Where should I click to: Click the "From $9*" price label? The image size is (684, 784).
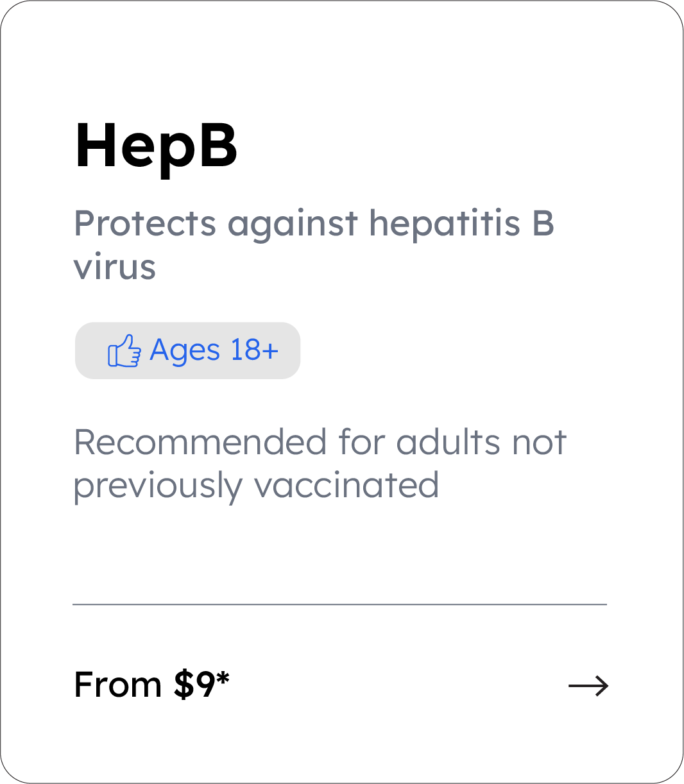151,685
